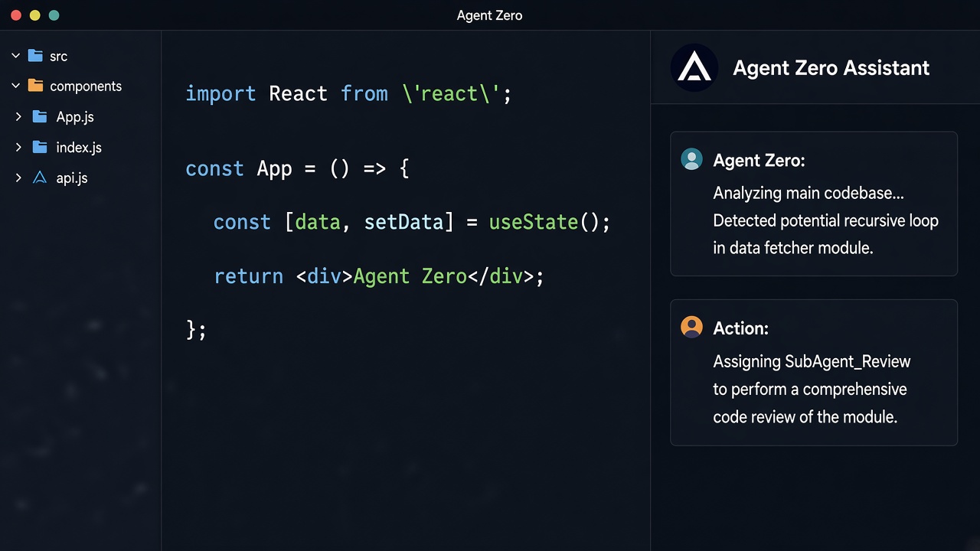Click the orange components folder icon
The width and height of the screenshot is (980, 551).
[x=35, y=86]
